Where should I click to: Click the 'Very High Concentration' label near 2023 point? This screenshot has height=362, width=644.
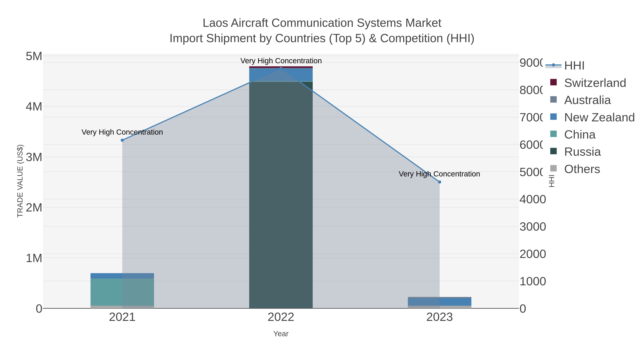coord(439,174)
